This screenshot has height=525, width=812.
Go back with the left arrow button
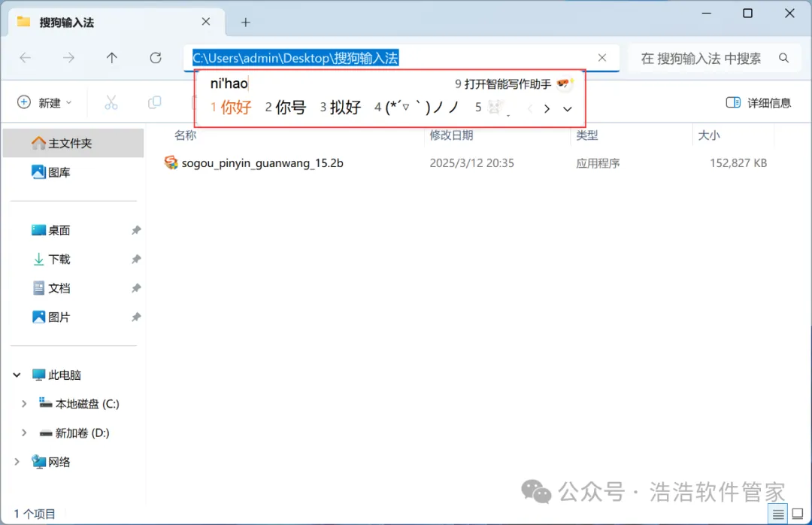25,57
